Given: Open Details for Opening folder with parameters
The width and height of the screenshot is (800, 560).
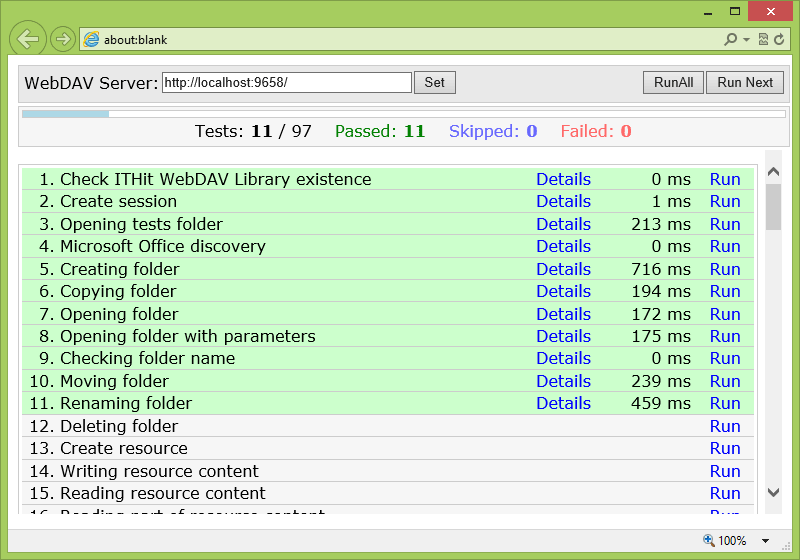Looking at the screenshot, I should coord(563,336).
